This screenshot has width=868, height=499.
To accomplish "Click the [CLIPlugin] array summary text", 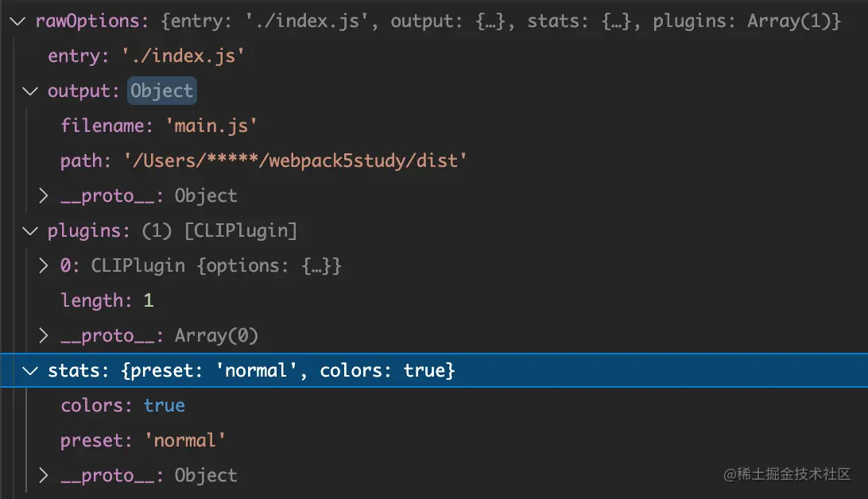I will tap(241, 231).
